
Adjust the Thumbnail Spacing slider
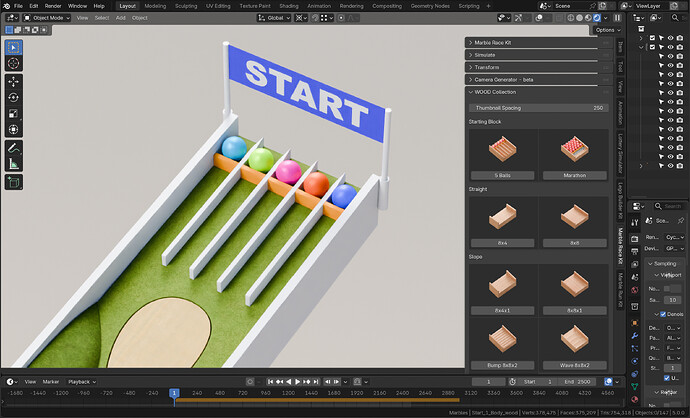pos(539,108)
